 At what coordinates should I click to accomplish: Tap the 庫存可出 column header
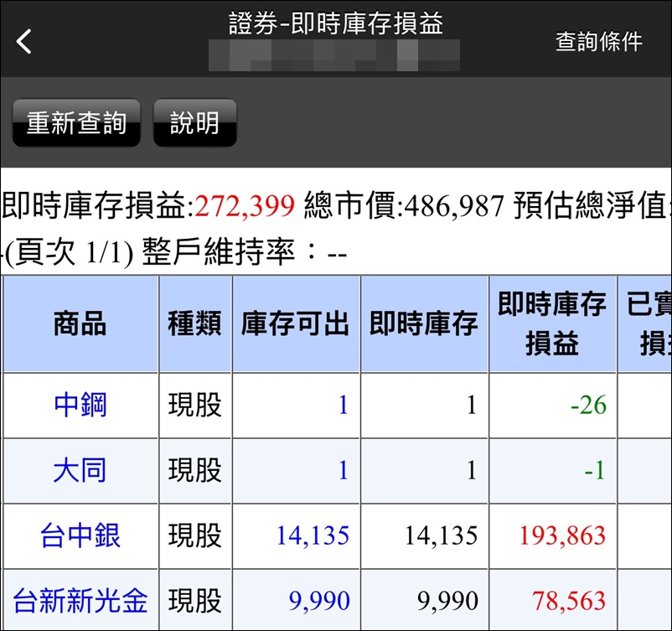point(296,324)
